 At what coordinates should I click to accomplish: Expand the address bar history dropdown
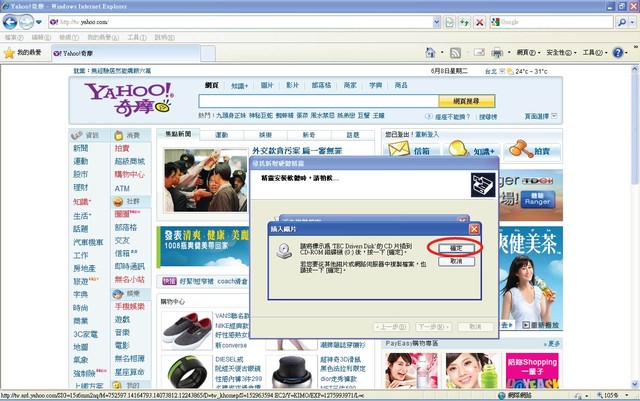coord(436,22)
